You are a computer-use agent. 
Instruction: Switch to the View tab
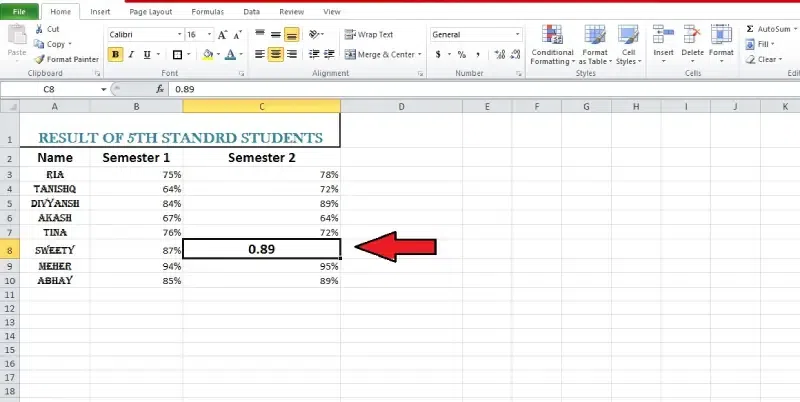(x=332, y=11)
